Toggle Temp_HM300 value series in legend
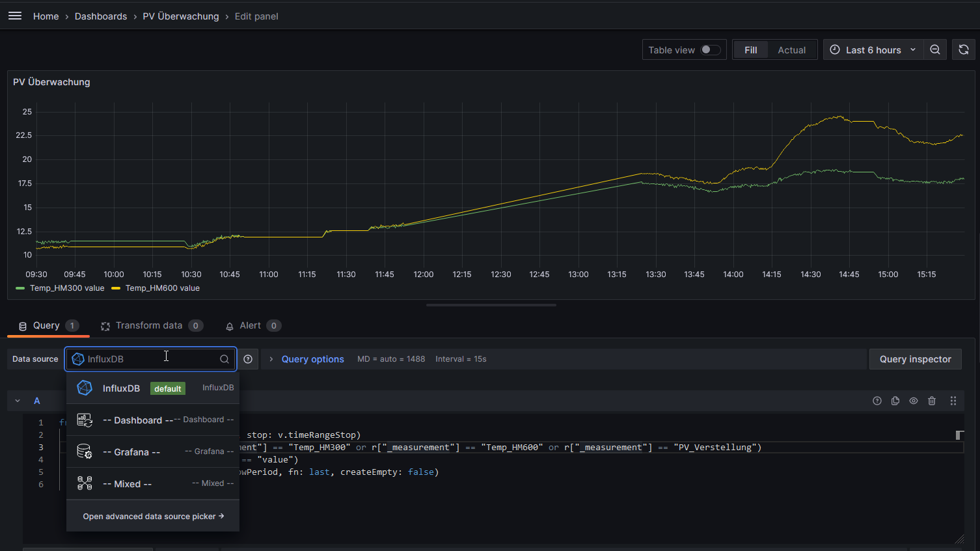This screenshot has height=551, width=980. 67,288
